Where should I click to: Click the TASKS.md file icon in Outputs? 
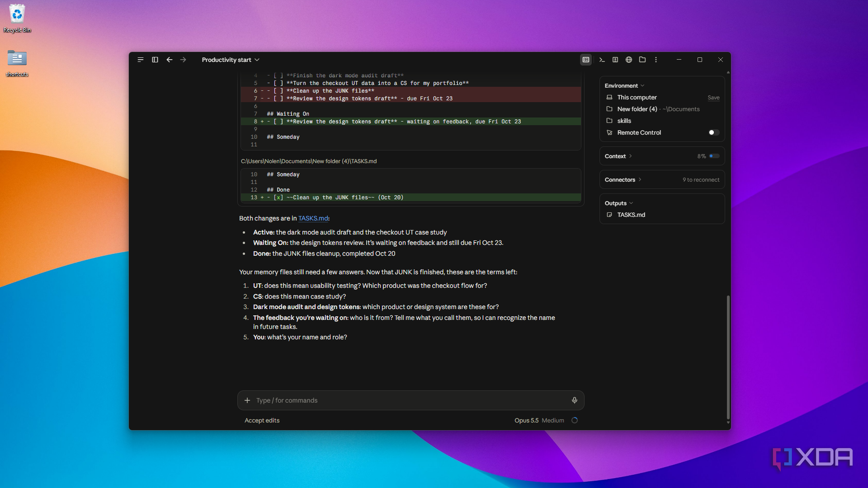(x=609, y=215)
